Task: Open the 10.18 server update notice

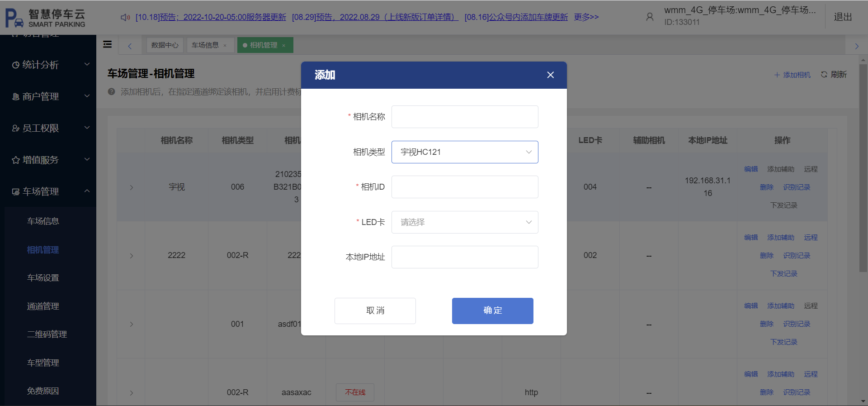Action: tap(211, 17)
